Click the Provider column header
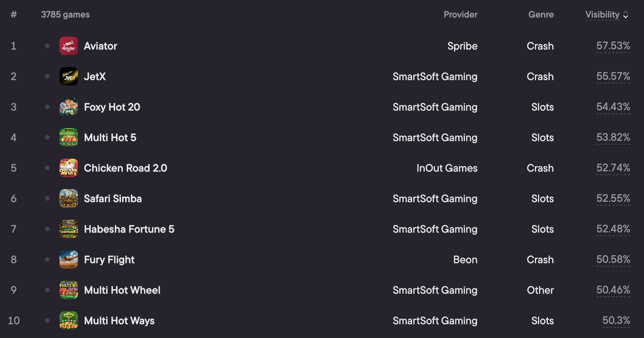Viewport: 644px width, 338px height. 460,14
